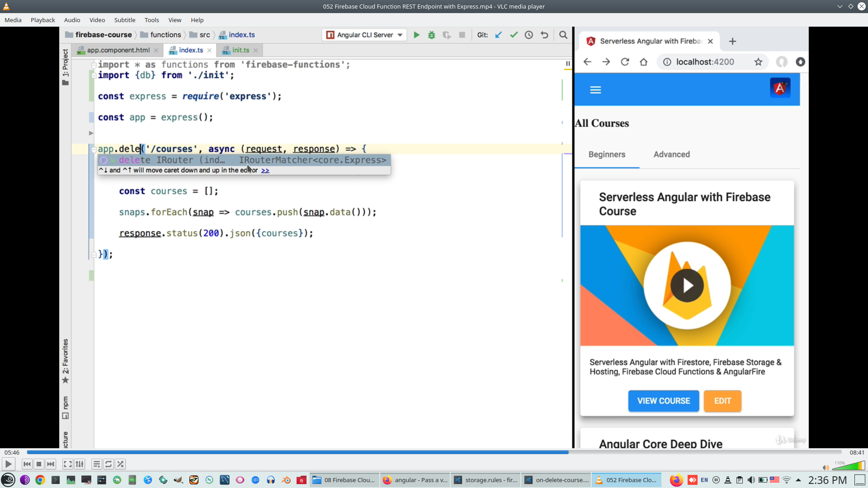The image size is (868, 488).
Task: Show the playlist panel
Action: click(96, 464)
